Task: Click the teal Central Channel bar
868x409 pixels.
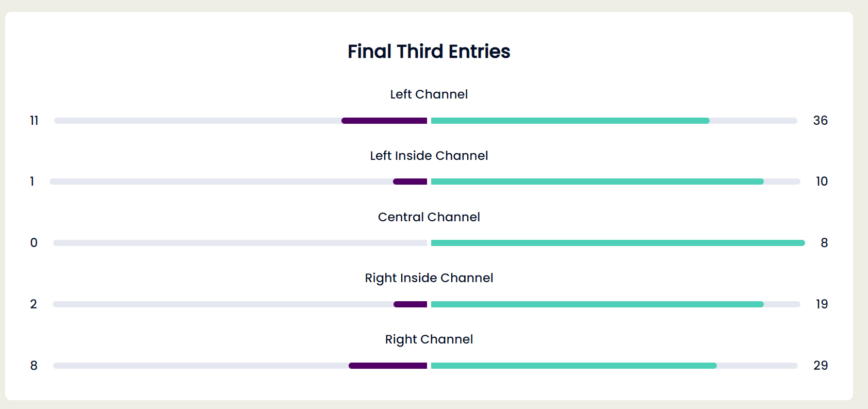Action: (x=618, y=243)
